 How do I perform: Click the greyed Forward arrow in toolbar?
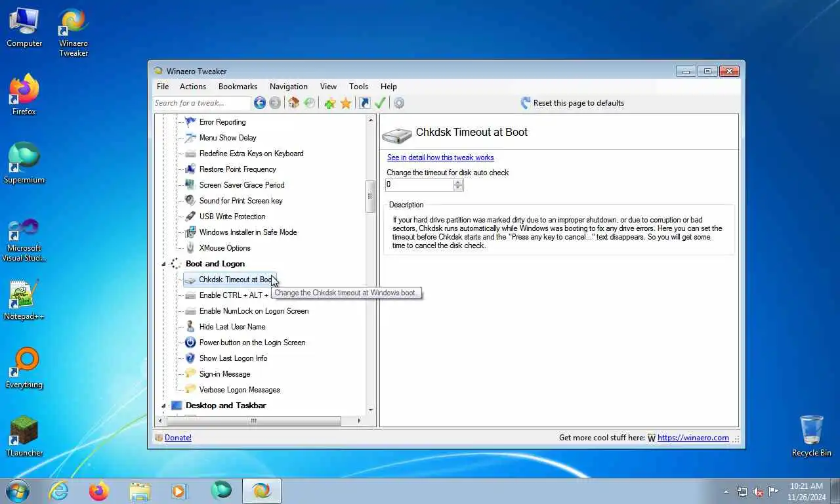275,103
